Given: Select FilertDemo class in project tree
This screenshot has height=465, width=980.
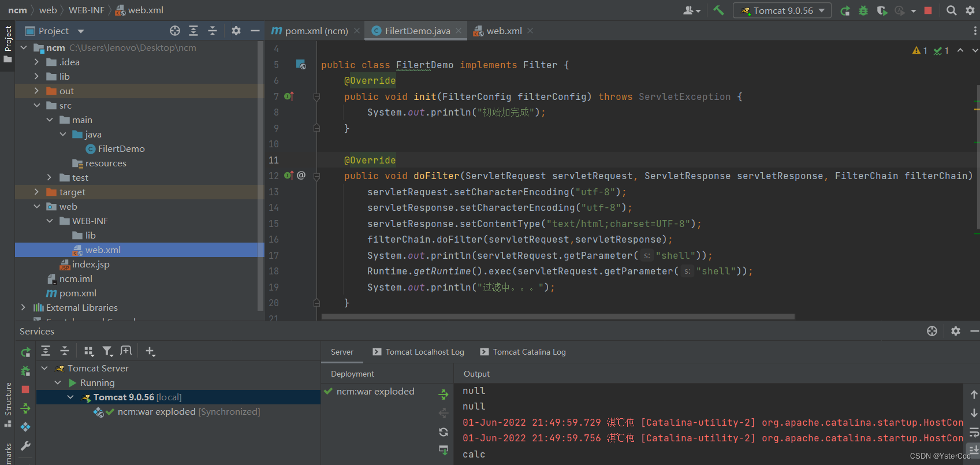Looking at the screenshot, I should tap(121, 148).
